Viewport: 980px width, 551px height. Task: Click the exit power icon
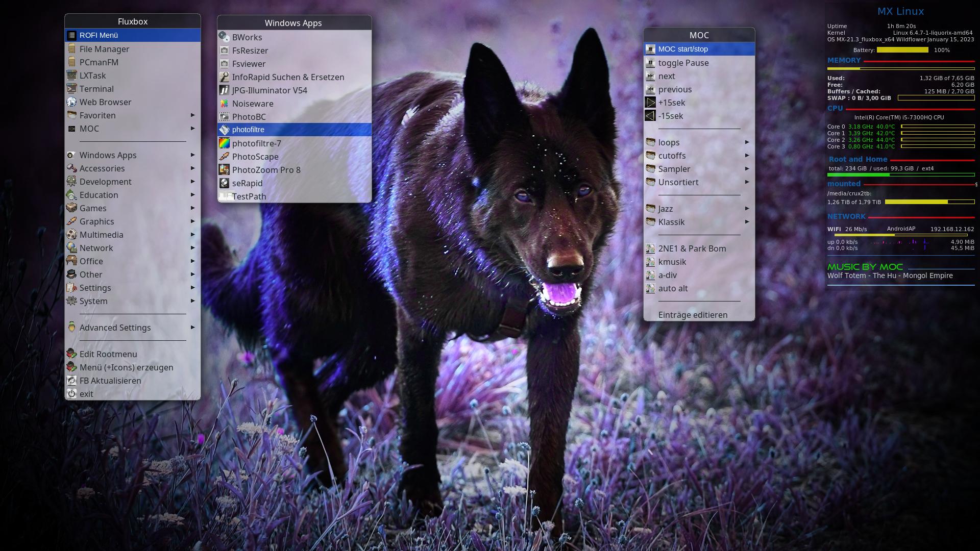(71, 394)
